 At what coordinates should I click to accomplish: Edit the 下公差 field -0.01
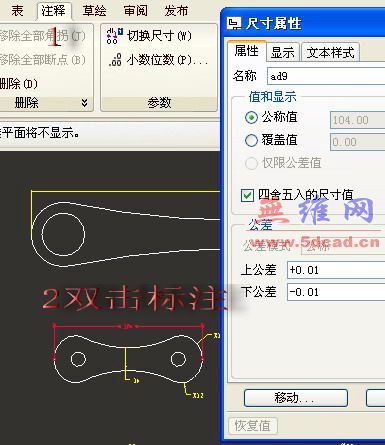click(x=336, y=292)
